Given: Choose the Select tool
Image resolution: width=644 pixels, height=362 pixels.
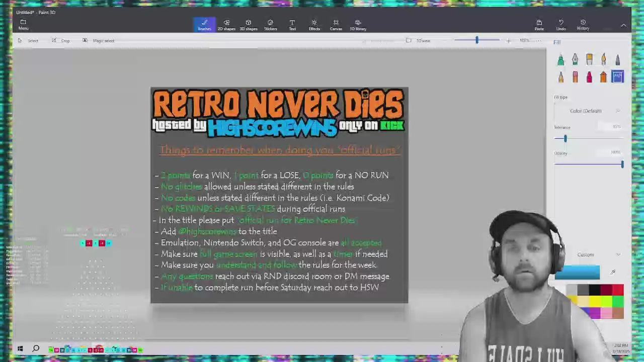Looking at the screenshot, I should (28, 41).
